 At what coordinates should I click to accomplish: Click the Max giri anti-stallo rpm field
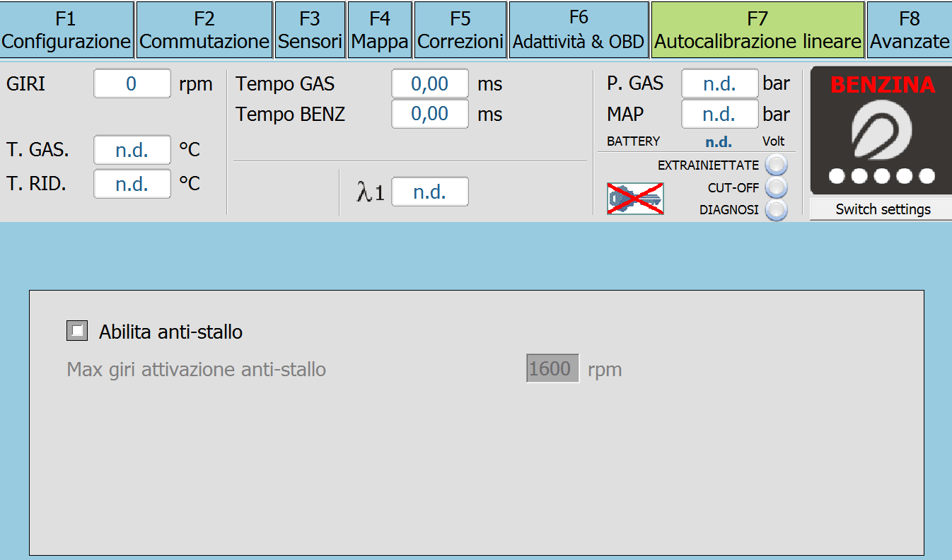[552, 368]
